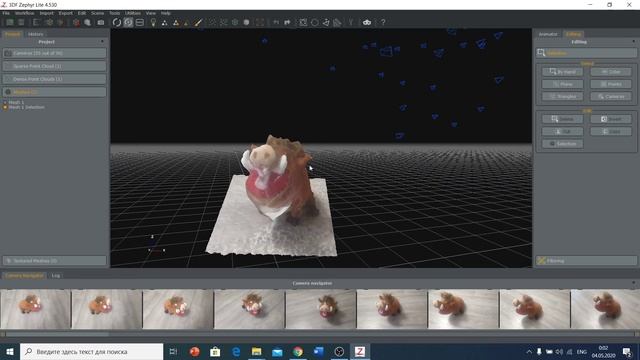Collapse the Selection section in Editing panel

587,53
